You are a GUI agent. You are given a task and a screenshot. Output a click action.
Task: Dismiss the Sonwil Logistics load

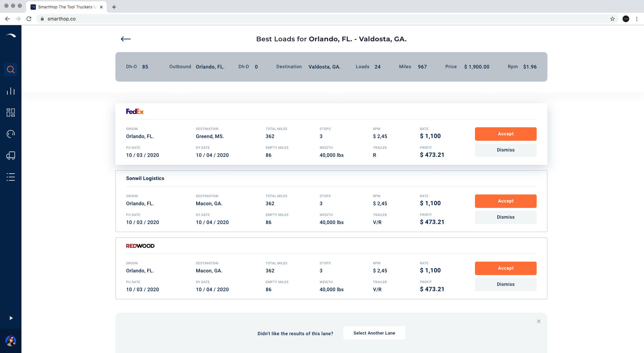[x=505, y=217]
